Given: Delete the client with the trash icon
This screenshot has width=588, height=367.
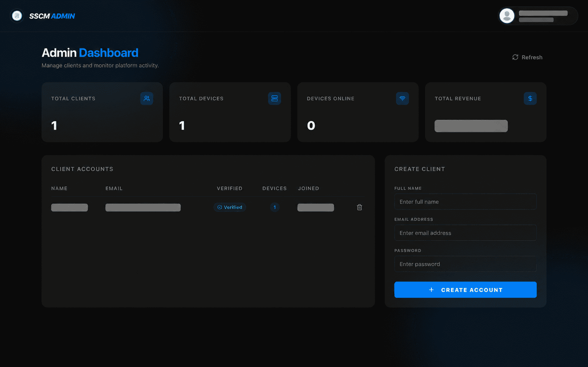Looking at the screenshot, I should (x=360, y=207).
